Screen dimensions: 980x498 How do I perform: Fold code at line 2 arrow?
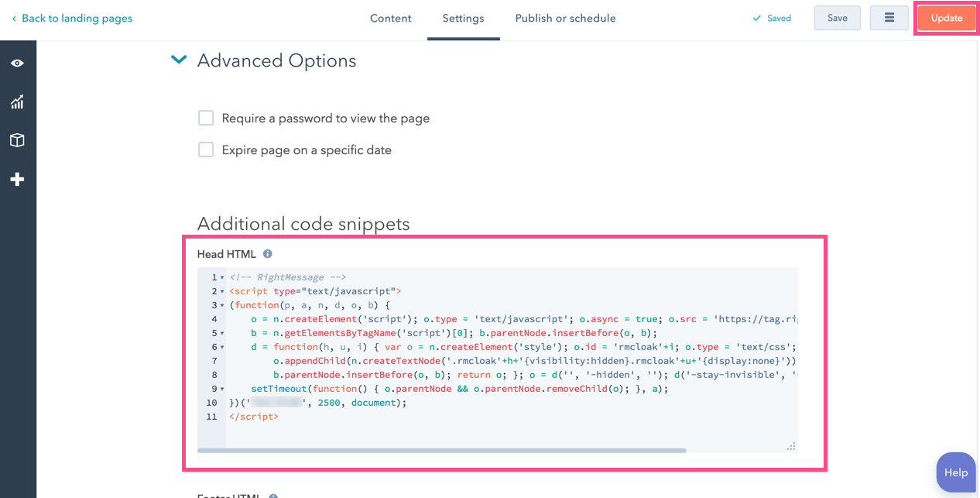[x=222, y=291]
